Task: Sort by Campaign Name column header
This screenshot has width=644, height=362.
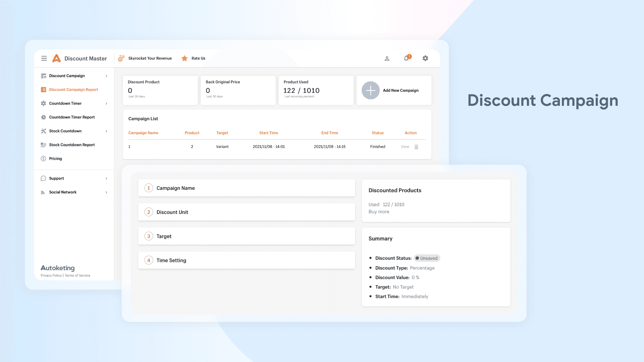Action: 143,133
